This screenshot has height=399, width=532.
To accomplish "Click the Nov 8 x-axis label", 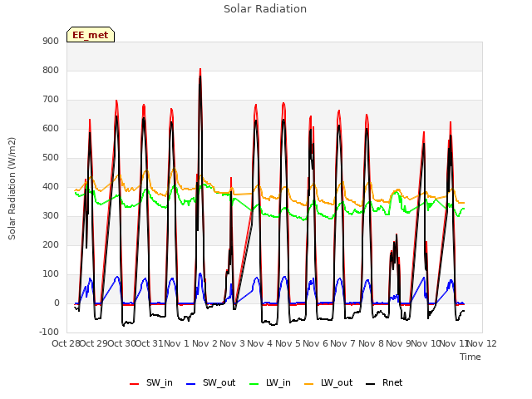I will 371,343.
